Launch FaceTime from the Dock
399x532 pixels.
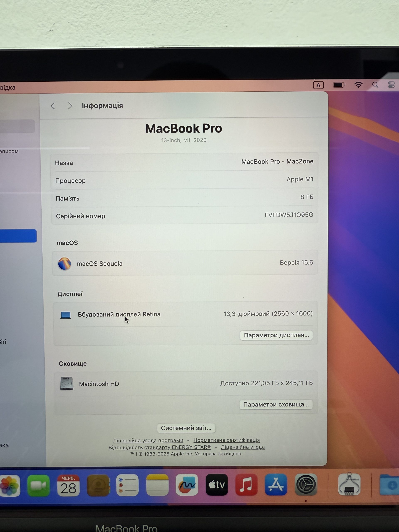coord(38,485)
